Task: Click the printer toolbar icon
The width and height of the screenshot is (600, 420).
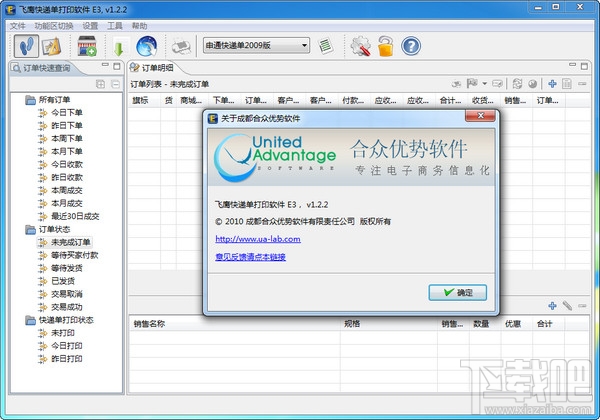Action: coord(181,47)
